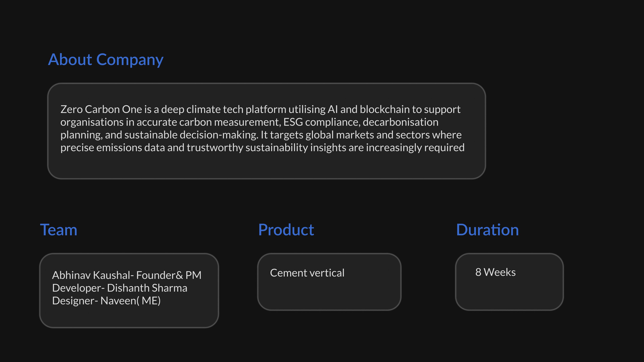Click the words Zero Carbon One
644x362 pixels.
[x=101, y=109]
